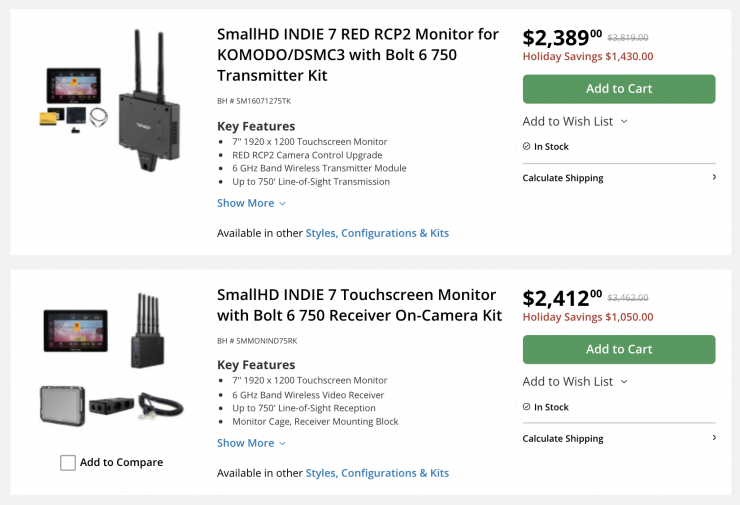The width and height of the screenshot is (740, 505).
Task: Open Add to Wish List dropdown for first product
Action: click(575, 121)
